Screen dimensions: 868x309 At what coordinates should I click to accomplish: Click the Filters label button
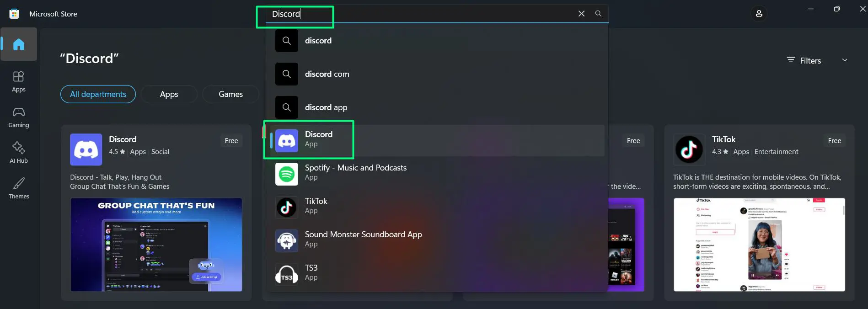[x=804, y=60]
